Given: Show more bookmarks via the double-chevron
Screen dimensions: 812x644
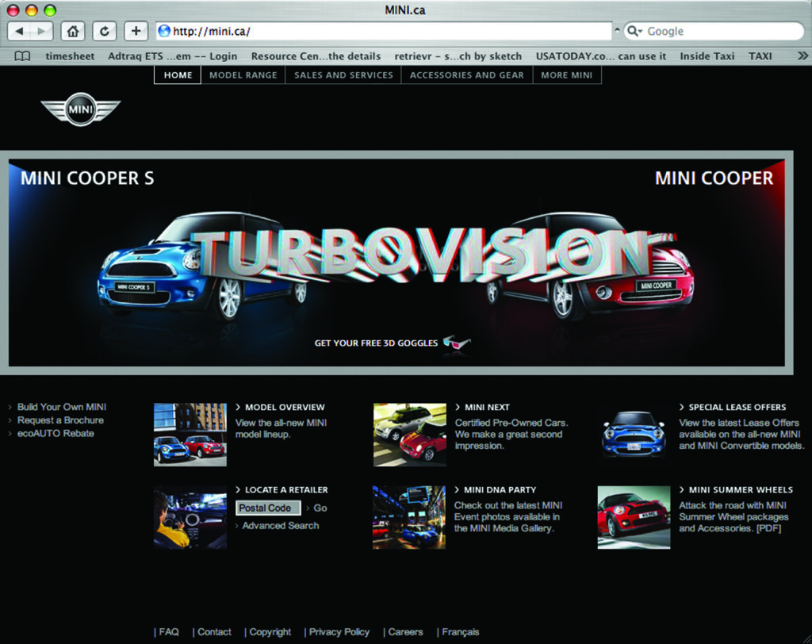Looking at the screenshot, I should click(x=802, y=56).
